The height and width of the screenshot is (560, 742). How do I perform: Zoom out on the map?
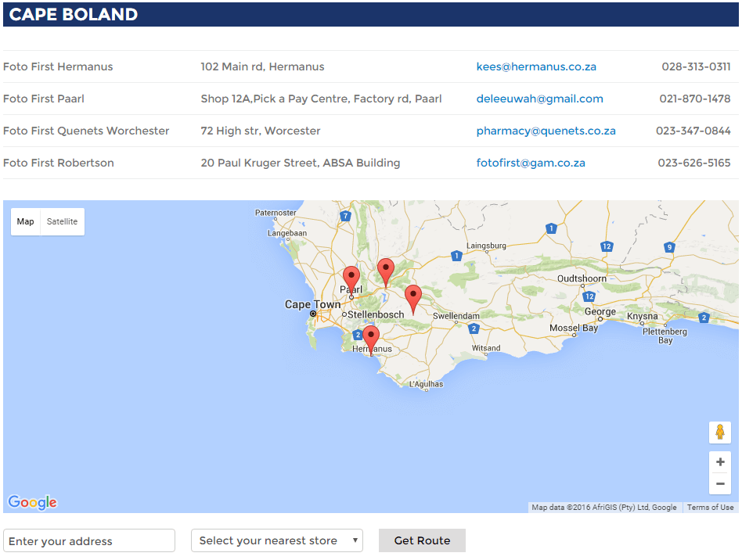(720, 483)
